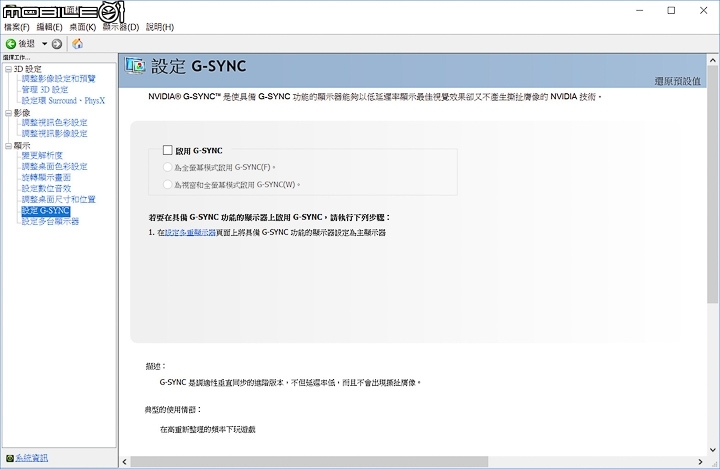The height and width of the screenshot is (469, 720).
Task: Open 調整桌面尺寸和位置 in the tree
Action: tap(59, 199)
